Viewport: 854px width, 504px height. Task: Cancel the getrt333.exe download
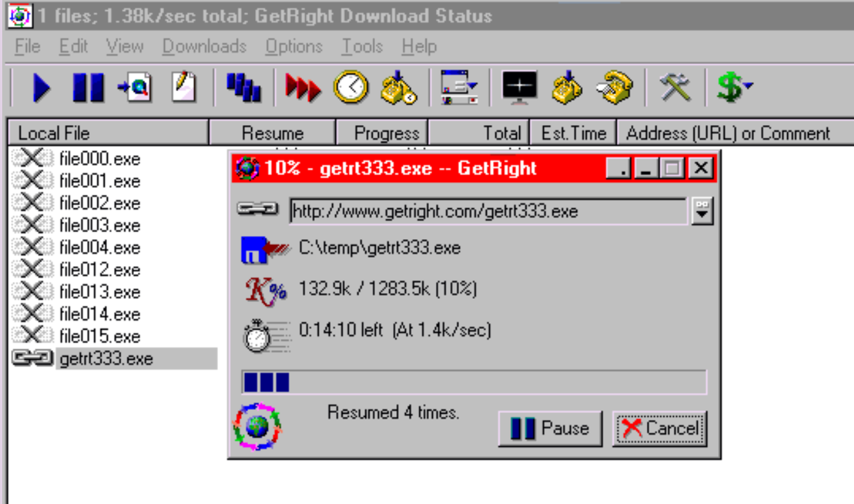[x=660, y=428]
